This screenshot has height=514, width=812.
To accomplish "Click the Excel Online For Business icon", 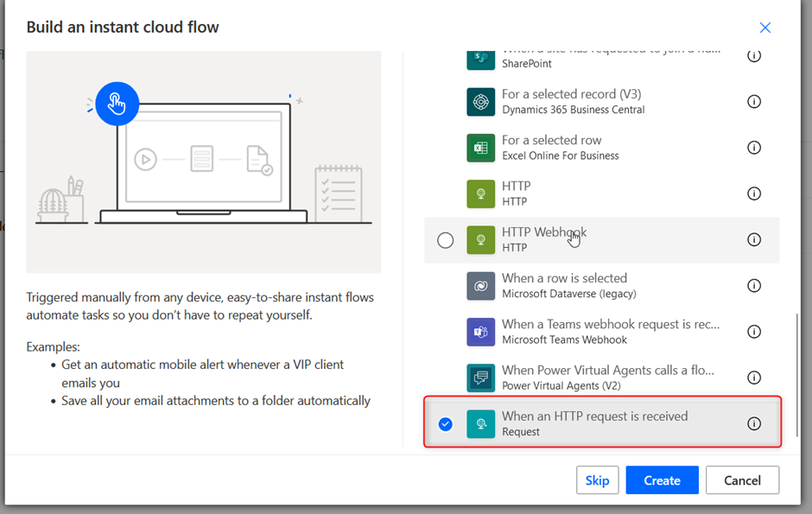I will (480, 148).
